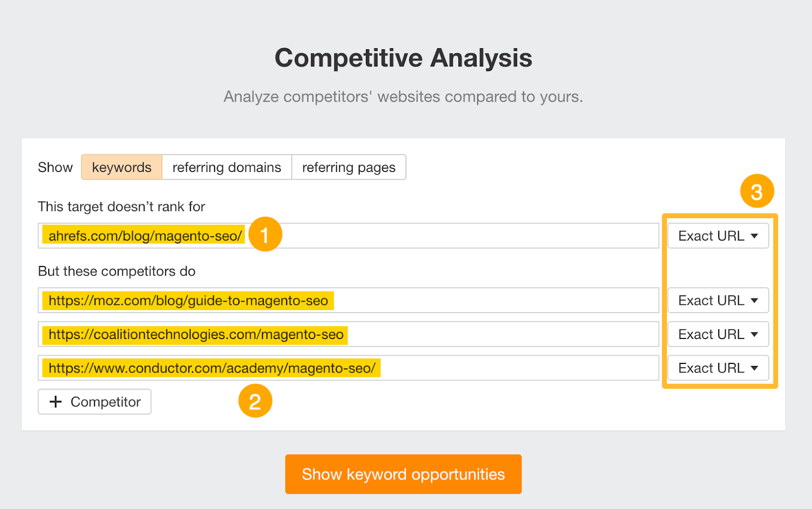Open the Exact URL dropdown for the target URL
The height and width of the screenshot is (509, 812).
pos(718,235)
